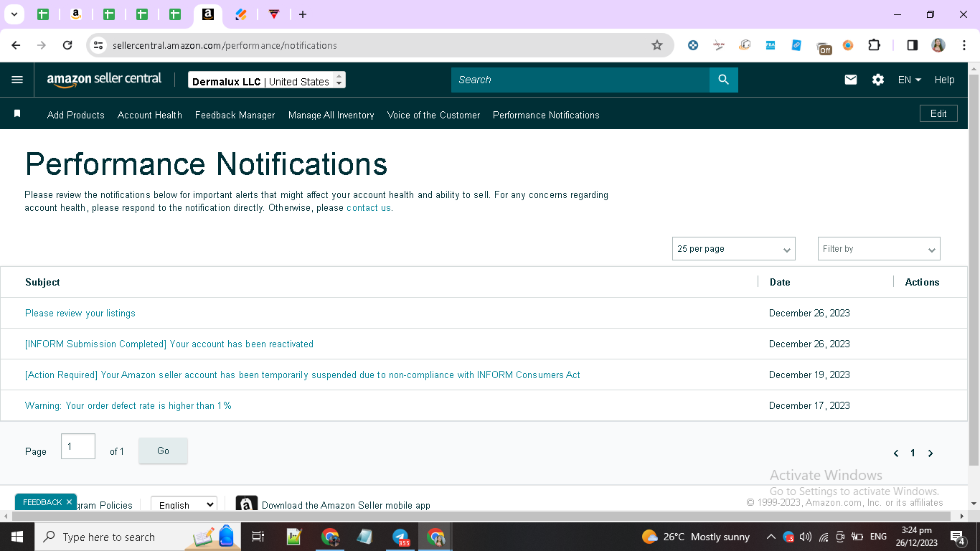Open the Chrome three-dot menu

point(964,45)
